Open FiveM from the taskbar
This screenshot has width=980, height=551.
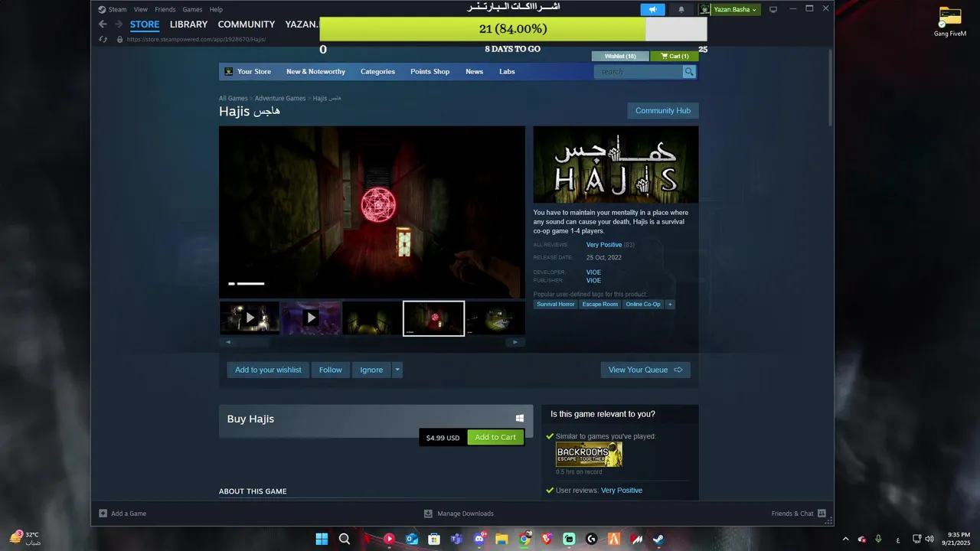tap(614, 539)
